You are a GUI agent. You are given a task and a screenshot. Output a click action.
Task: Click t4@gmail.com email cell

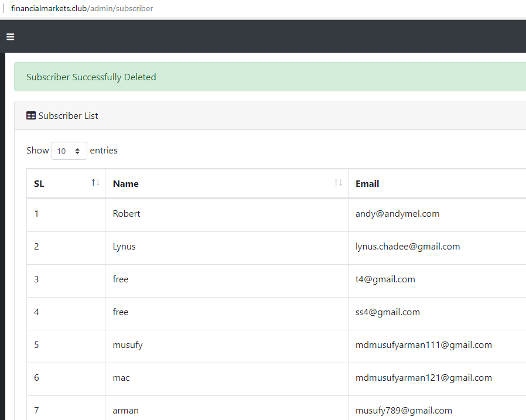click(385, 279)
